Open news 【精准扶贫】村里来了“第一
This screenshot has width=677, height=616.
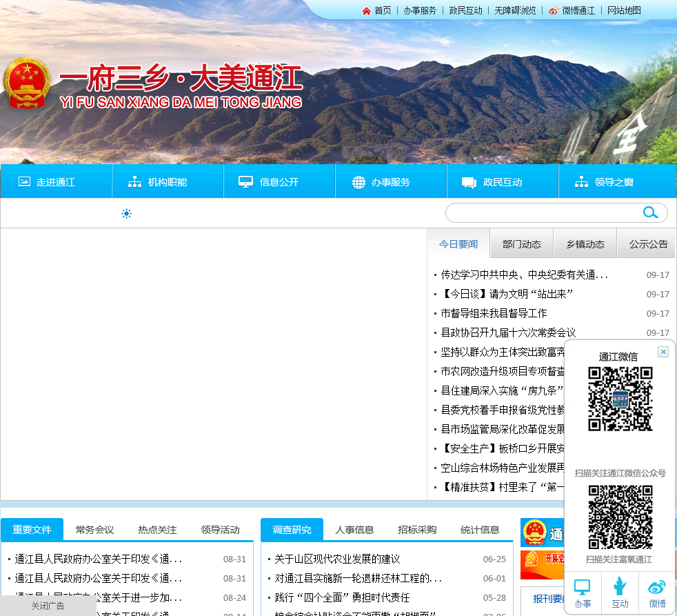502,487
